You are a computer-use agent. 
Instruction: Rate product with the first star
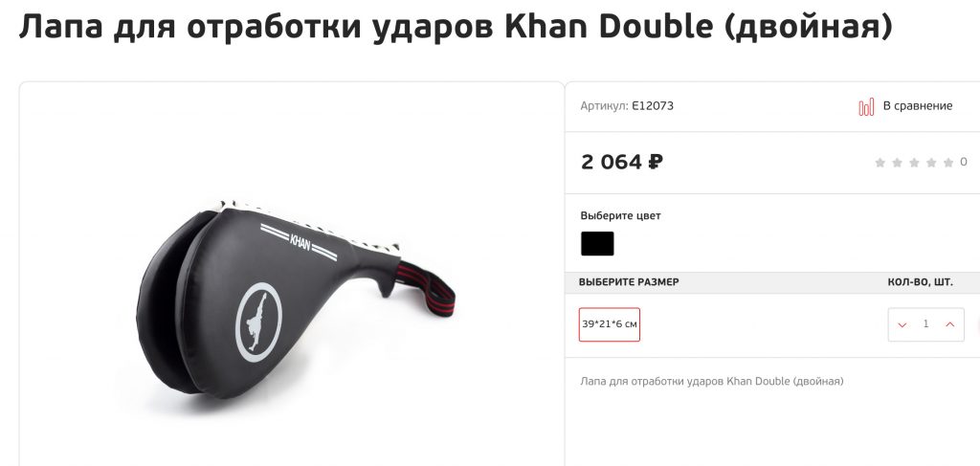pos(880,163)
